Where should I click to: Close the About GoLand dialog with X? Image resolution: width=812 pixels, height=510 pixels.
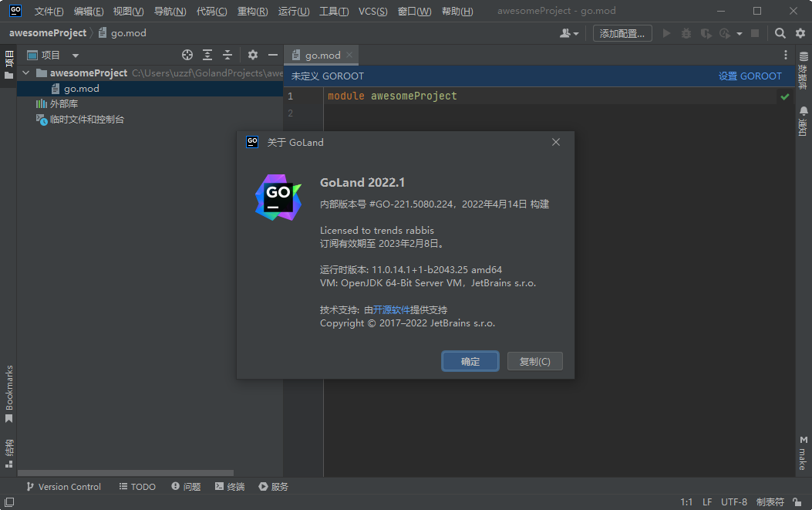pos(556,142)
